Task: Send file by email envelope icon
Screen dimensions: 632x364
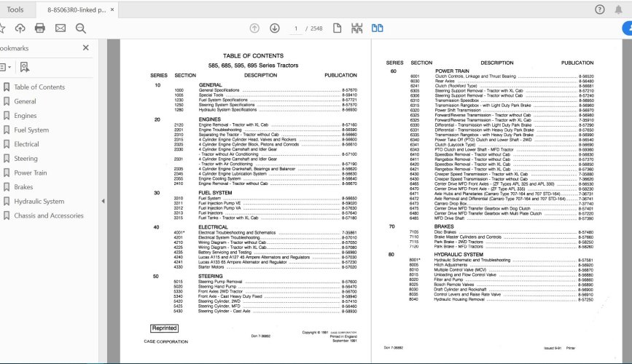Action: pos(61,28)
